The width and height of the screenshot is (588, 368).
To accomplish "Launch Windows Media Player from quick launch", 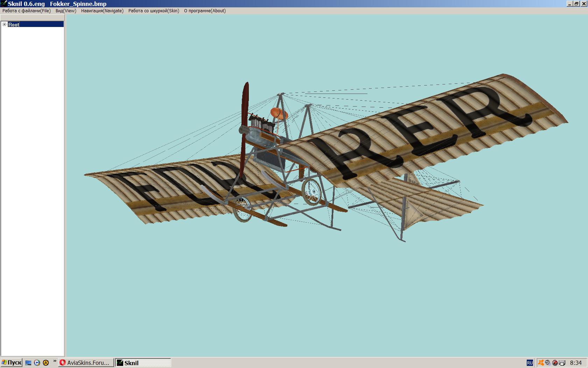I will pos(37,363).
